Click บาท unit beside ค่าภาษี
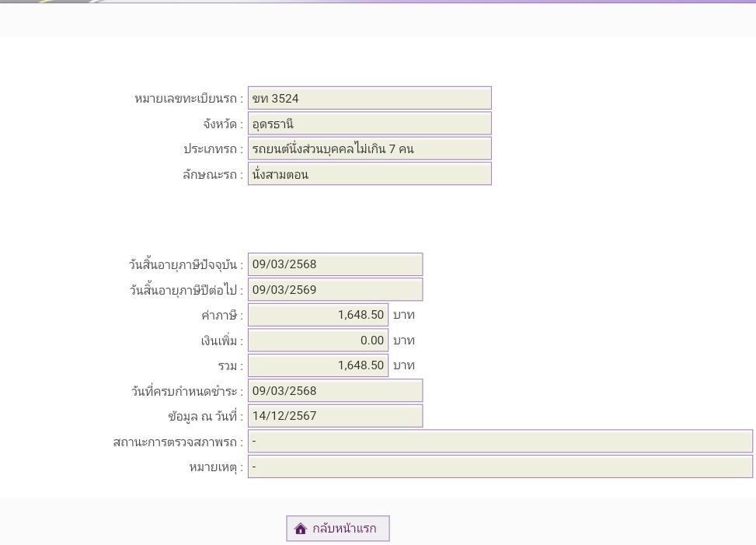756x545 pixels. (404, 315)
